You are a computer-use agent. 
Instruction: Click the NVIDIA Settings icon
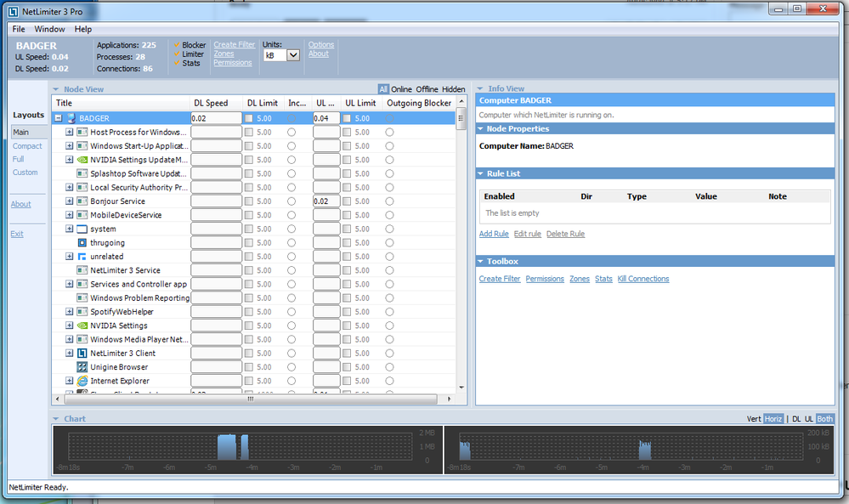pos(82,326)
